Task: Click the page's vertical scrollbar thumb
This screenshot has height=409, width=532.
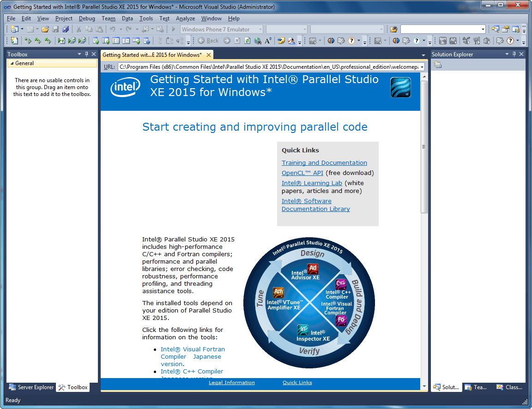Action: coord(424,147)
